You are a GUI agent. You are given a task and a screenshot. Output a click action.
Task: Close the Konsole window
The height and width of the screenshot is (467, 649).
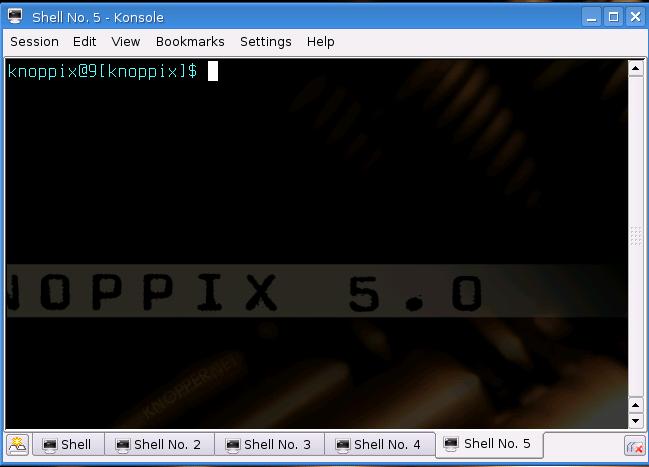coord(636,16)
